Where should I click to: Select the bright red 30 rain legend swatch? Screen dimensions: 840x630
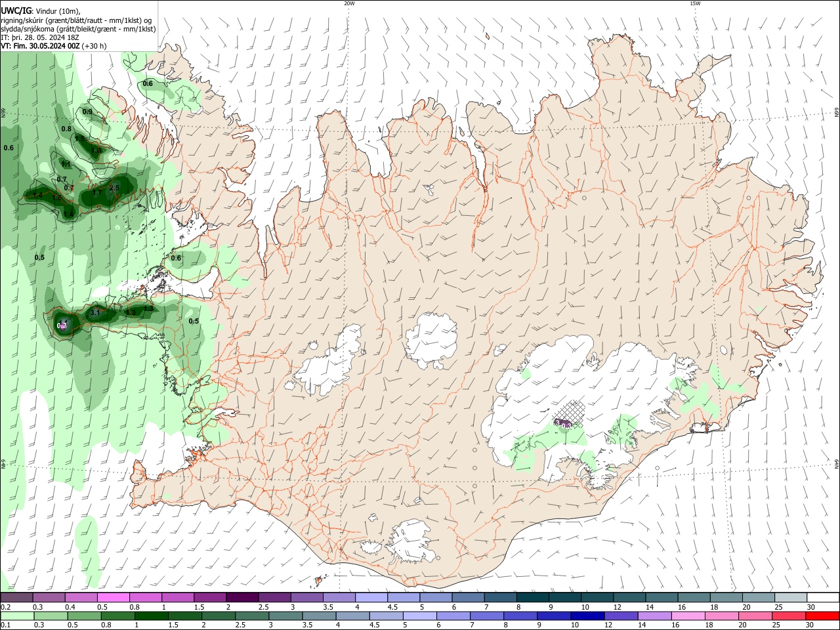click(822, 616)
